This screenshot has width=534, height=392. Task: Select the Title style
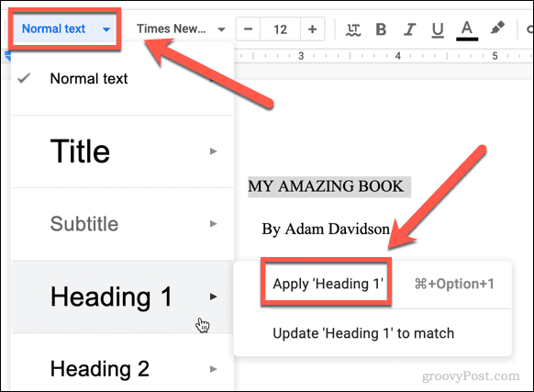[x=122, y=151]
